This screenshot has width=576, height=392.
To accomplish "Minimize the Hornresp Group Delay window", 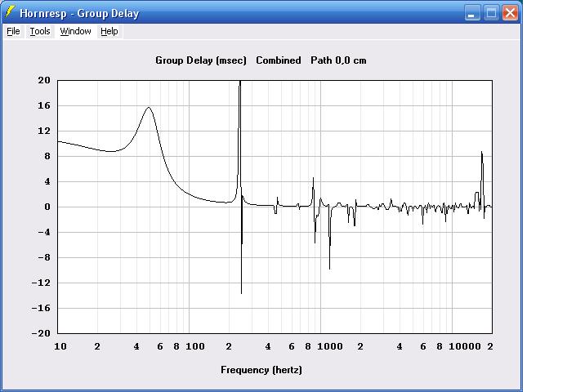I will coord(472,13).
